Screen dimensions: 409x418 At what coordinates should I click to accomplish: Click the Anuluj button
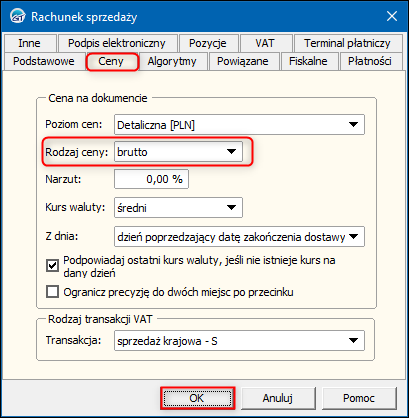(278, 398)
